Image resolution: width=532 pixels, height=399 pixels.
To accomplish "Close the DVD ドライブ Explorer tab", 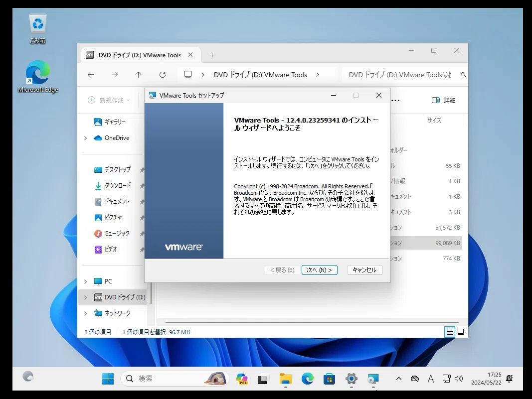I will [190, 55].
